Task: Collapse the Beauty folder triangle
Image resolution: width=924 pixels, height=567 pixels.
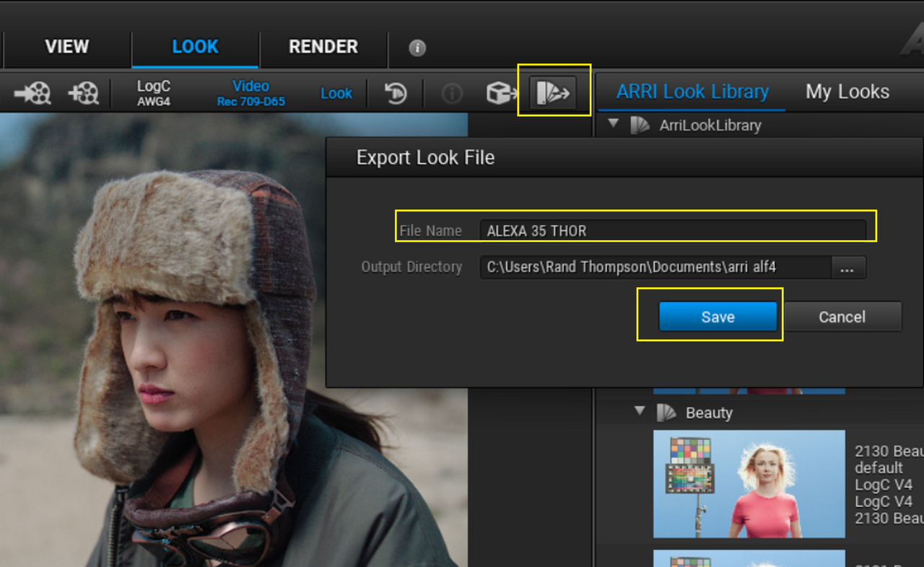Action: click(x=640, y=410)
